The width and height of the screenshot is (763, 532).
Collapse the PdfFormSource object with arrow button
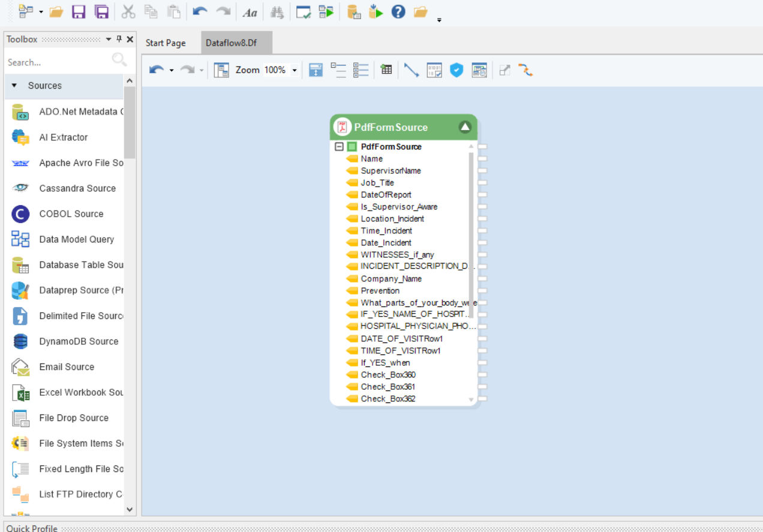[465, 127]
